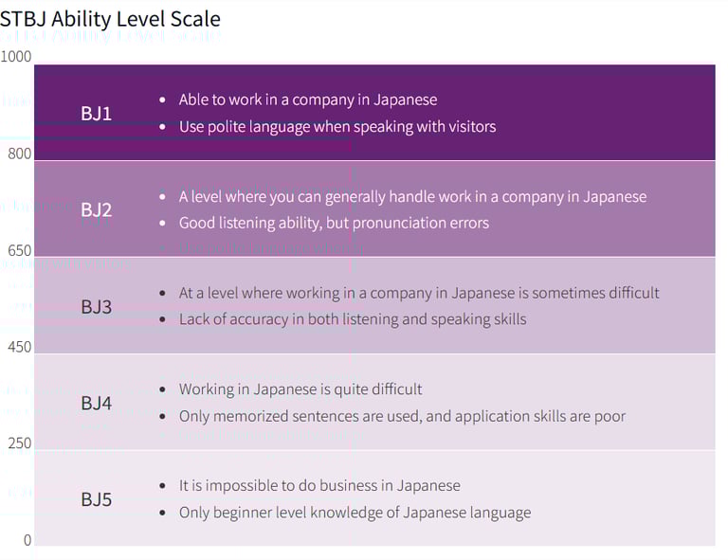Click 'Only memorized sentences are used' text
The width and height of the screenshot is (728, 560).
pos(402,416)
